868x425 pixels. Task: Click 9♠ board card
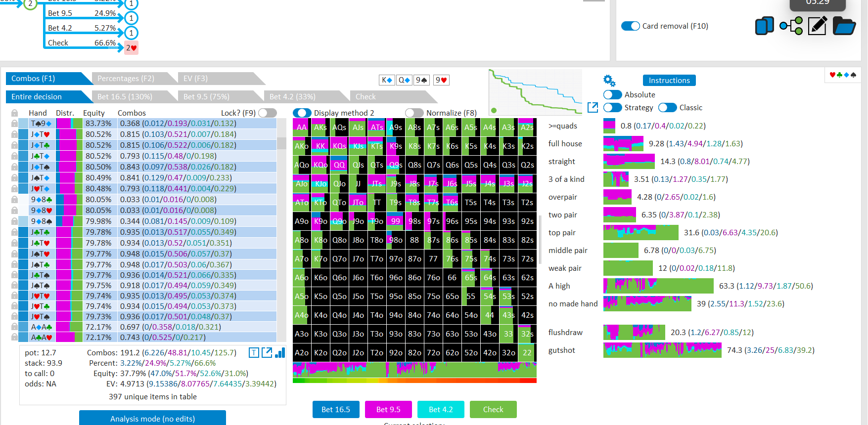[421, 80]
